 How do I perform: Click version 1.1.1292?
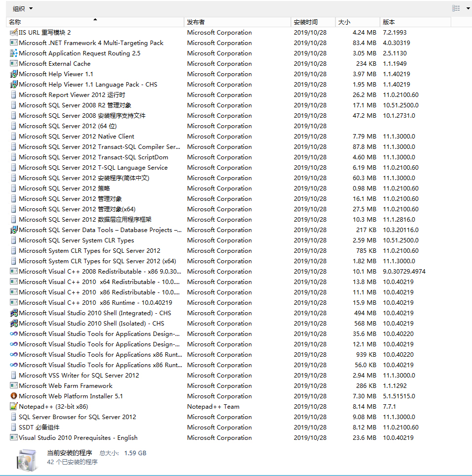[x=395, y=385]
